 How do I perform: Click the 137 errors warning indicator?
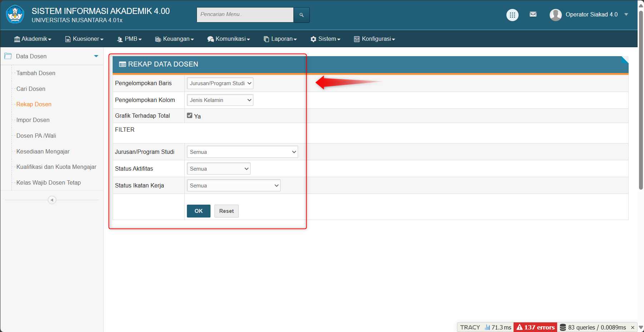(535, 327)
